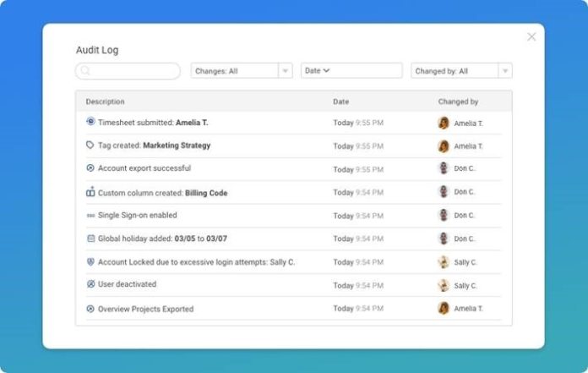Viewport: 588px width, 373px height.
Task: Click Sally C. avatar in User deactivated row
Action: click(444, 285)
